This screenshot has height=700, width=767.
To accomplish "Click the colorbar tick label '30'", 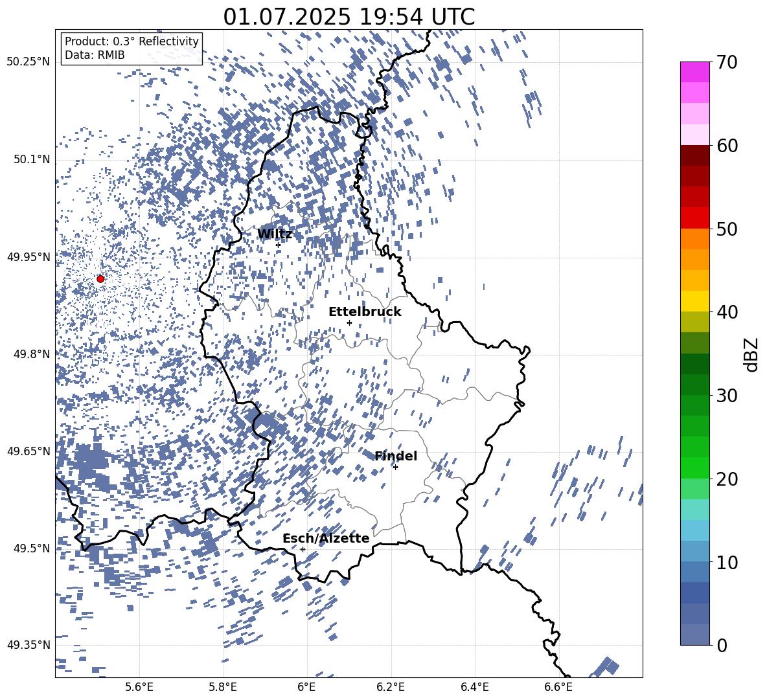I will (727, 396).
